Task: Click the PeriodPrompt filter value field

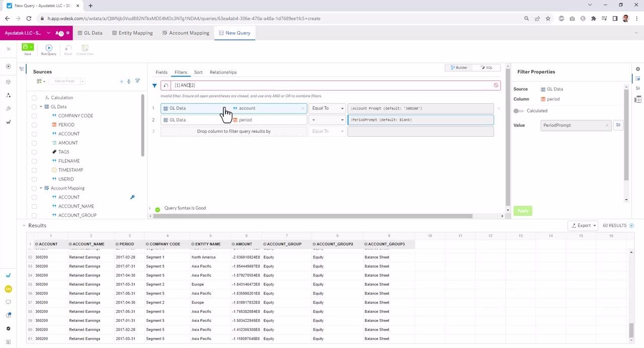Action: click(421, 120)
